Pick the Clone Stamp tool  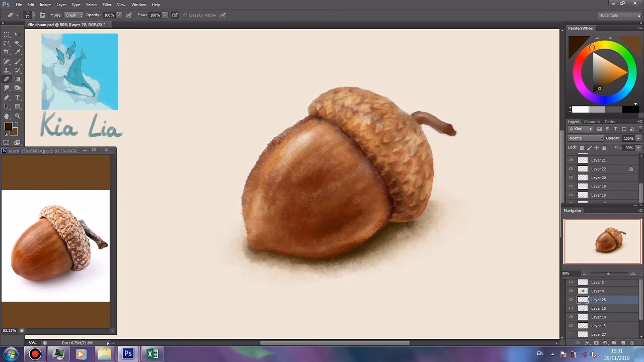click(7, 70)
